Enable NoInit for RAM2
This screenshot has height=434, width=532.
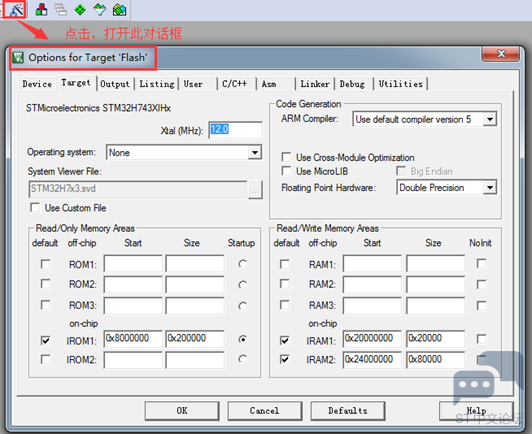481,284
